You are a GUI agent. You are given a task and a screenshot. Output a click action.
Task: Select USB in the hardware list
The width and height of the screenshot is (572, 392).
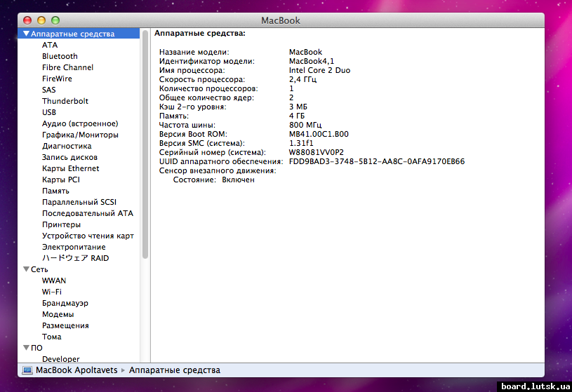pos(49,112)
